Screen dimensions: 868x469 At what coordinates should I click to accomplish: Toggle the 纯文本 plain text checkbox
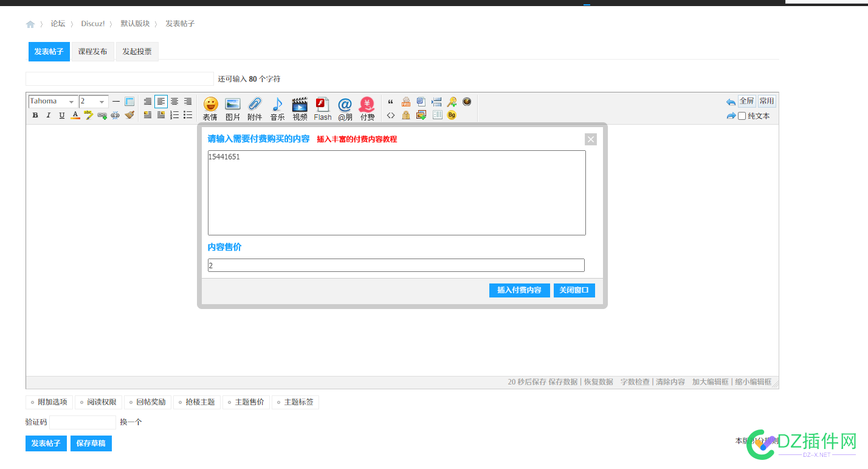click(742, 116)
